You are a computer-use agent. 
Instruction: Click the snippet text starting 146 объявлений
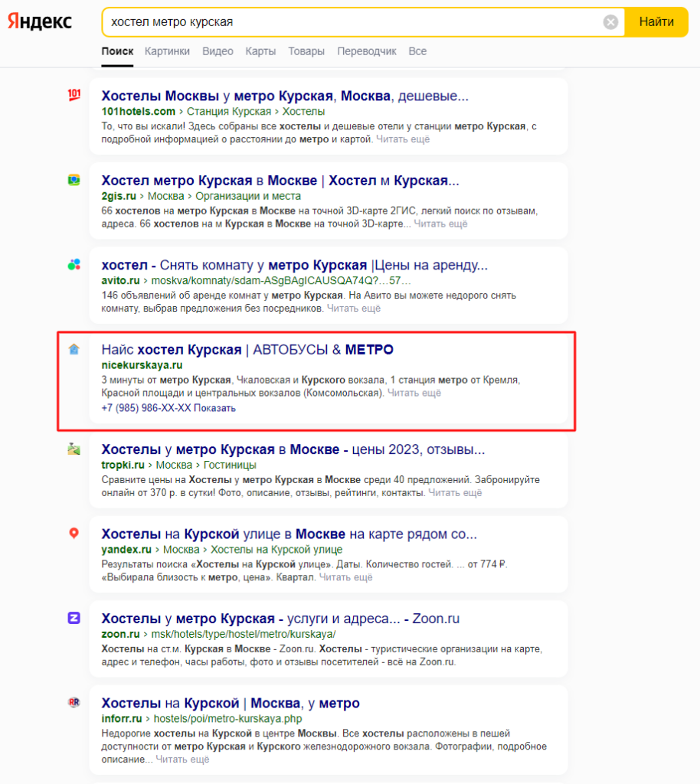pyautogui.click(x=309, y=302)
